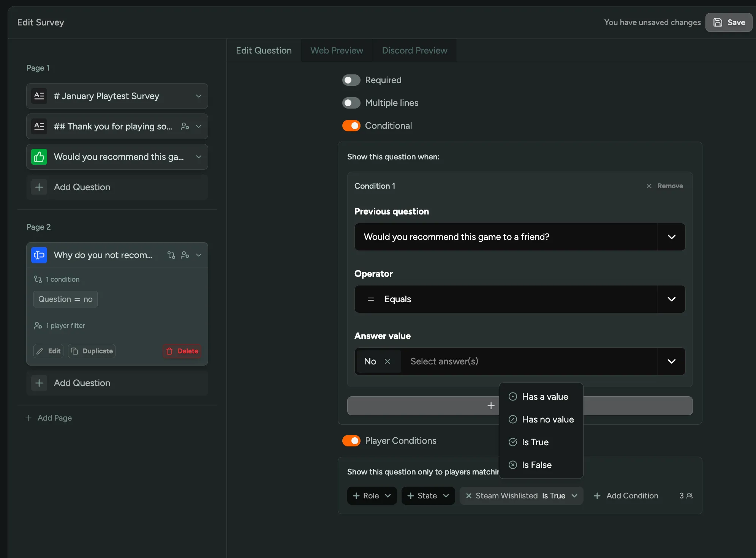Screen dimensions: 756x558
Task: Switch to the Web Preview tab
Action: pos(337,50)
